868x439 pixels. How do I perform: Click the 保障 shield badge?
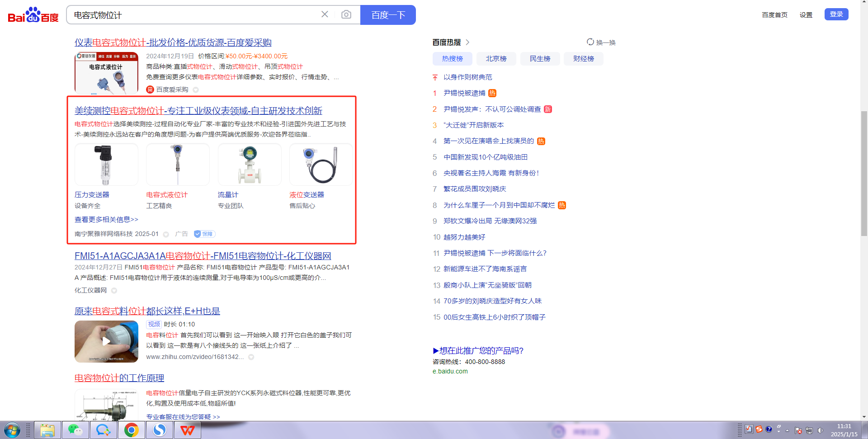[x=205, y=234]
